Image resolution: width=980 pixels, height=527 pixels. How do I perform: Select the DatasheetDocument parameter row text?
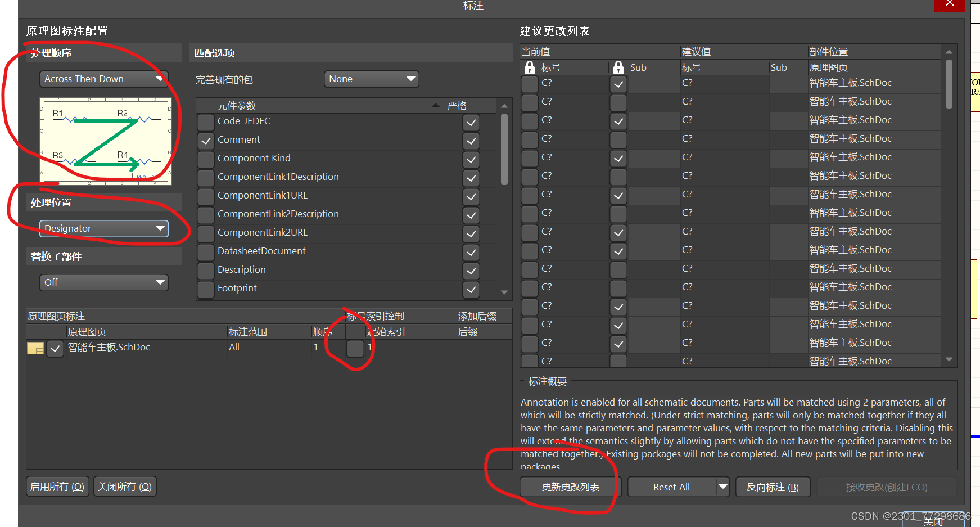(x=261, y=251)
